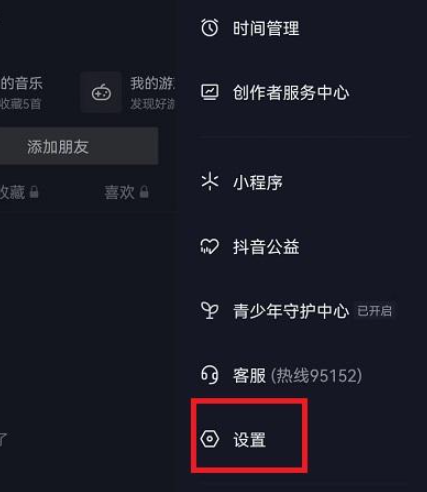The height and width of the screenshot is (492, 427).
Task: Click the 小程序 spark icon
Action: 210,182
